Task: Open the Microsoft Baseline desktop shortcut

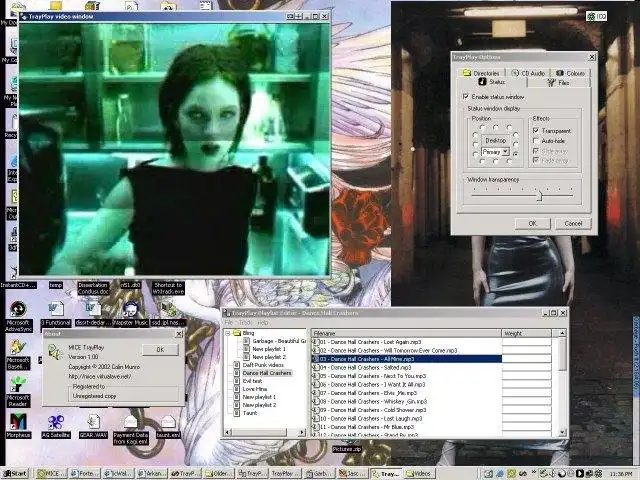Action: coord(18,347)
